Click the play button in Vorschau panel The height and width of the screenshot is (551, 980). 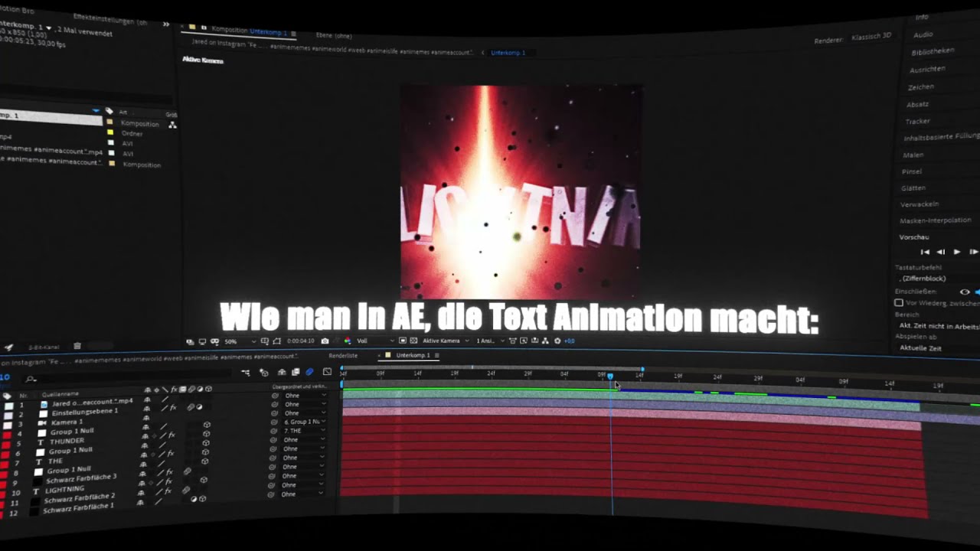(957, 252)
